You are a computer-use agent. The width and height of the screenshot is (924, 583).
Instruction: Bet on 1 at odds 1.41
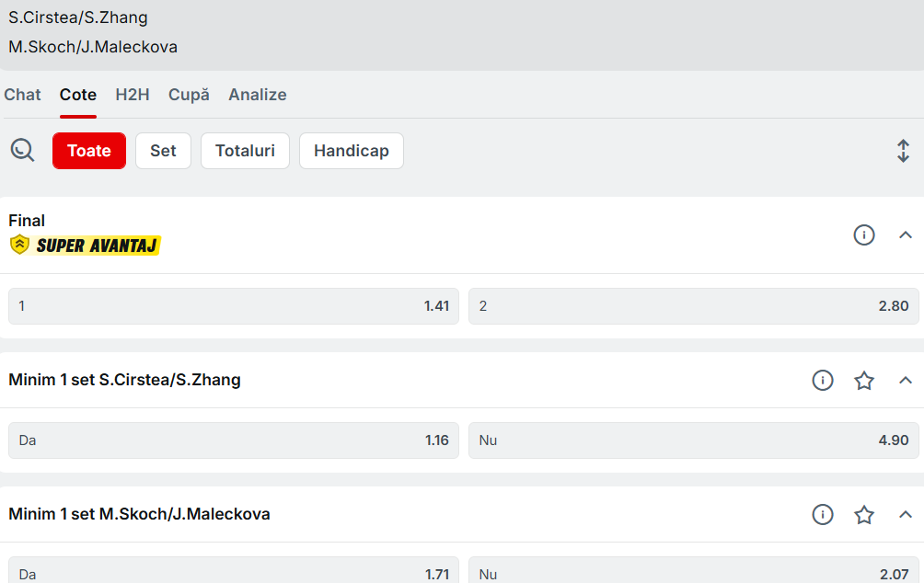click(x=233, y=306)
